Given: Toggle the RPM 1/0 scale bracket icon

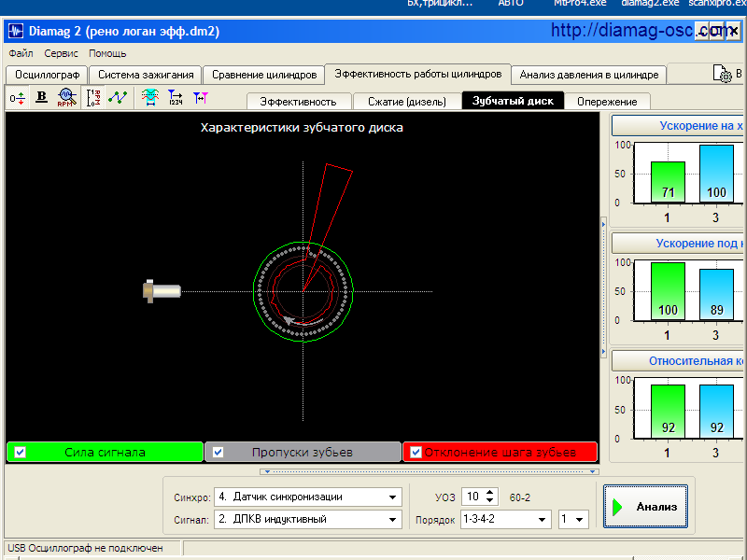Looking at the screenshot, I should point(93,98).
